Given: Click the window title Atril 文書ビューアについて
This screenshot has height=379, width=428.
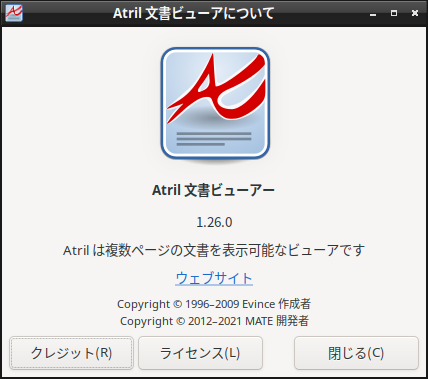Looking at the screenshot, I should (x=193, y=13).
